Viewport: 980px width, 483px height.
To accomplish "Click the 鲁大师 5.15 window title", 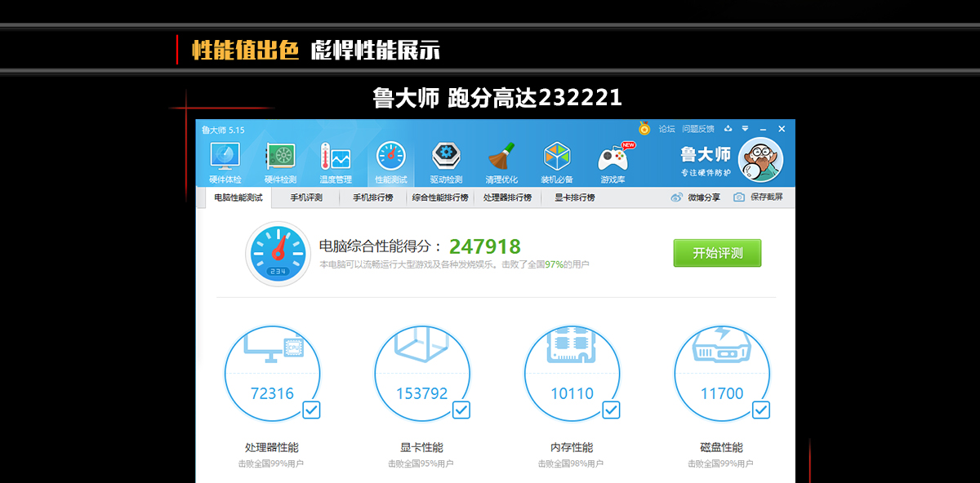I will (x=222, y=130).
